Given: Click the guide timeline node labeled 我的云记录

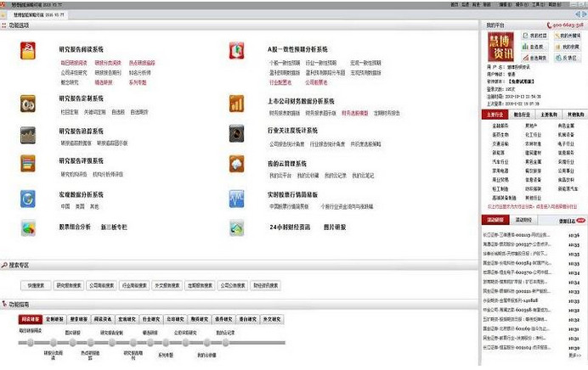Looking at the screenshot, I should [225, 342].
